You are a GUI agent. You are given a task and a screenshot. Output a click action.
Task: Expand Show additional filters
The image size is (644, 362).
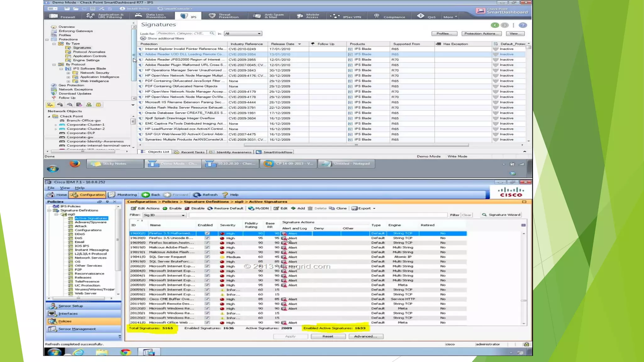[x=143, y=38]
